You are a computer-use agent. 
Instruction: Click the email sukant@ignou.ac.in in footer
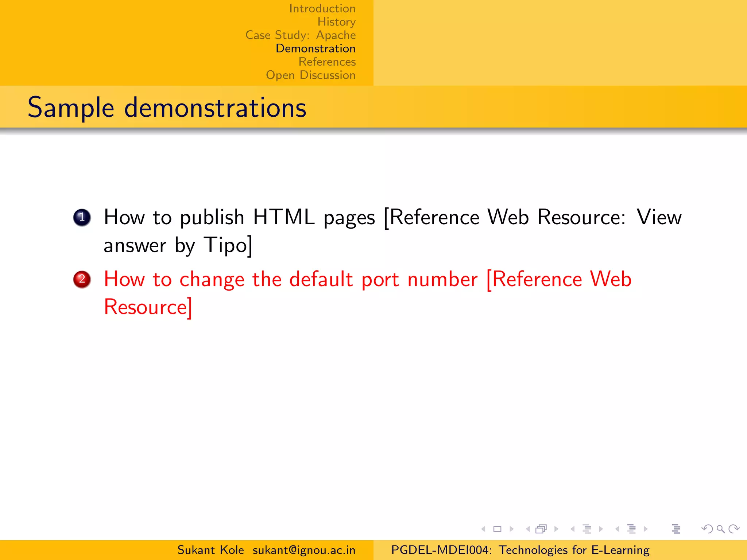coord(304,550)
